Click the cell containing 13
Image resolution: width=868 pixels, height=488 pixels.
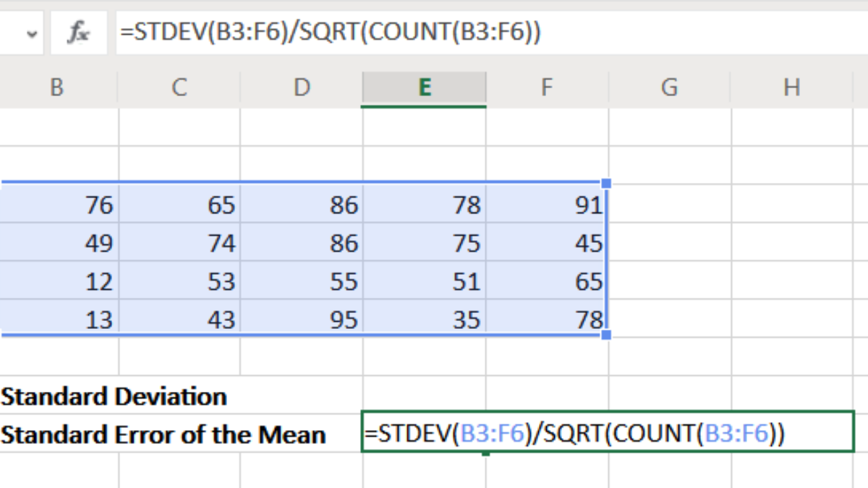58,318
